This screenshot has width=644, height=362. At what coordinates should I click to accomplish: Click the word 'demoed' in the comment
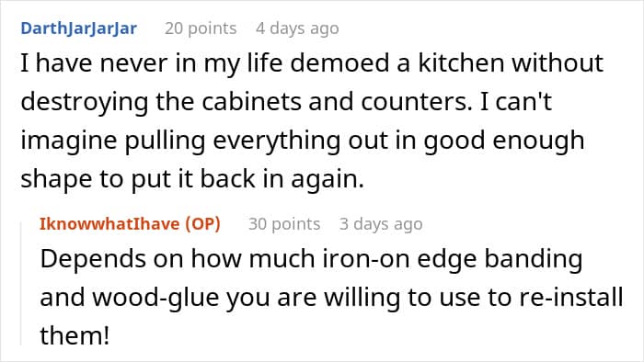[x=339, y=63]
